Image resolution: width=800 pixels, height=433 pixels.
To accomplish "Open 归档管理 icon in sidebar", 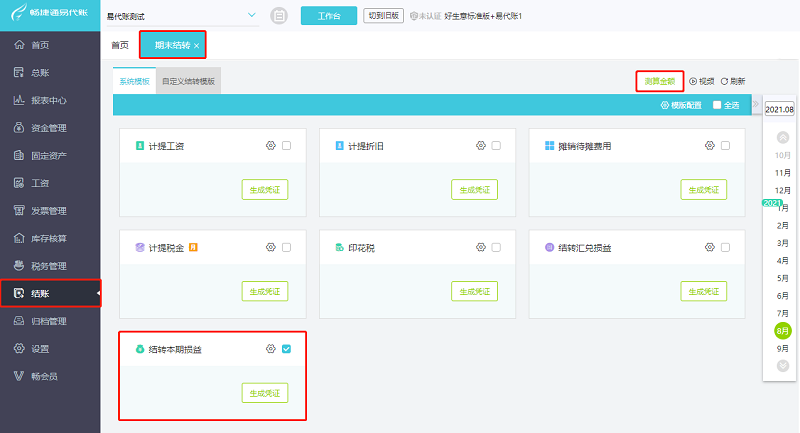I will (x=19, y=321).
